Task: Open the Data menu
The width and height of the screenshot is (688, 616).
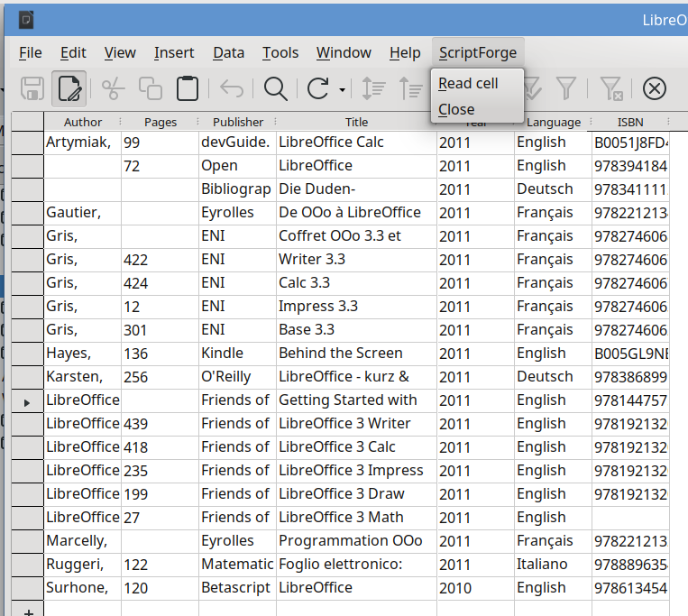Action: 229,52
